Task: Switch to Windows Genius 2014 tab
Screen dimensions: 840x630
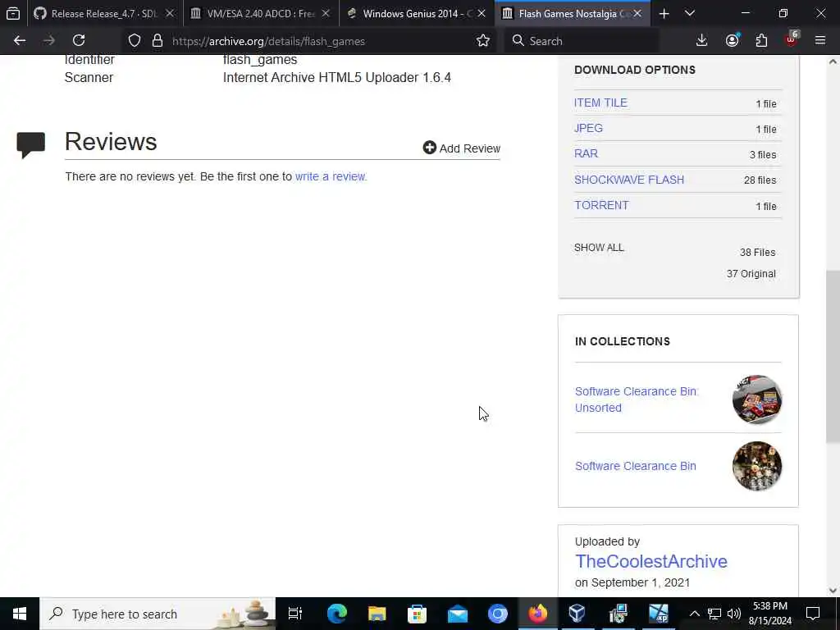Action: (x=416, y=13)
